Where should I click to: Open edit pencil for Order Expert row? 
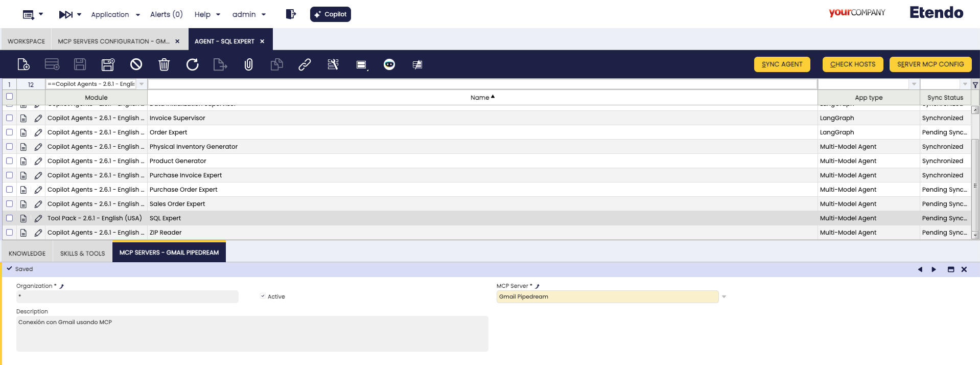pyautogui.click(x=38, y=132)
